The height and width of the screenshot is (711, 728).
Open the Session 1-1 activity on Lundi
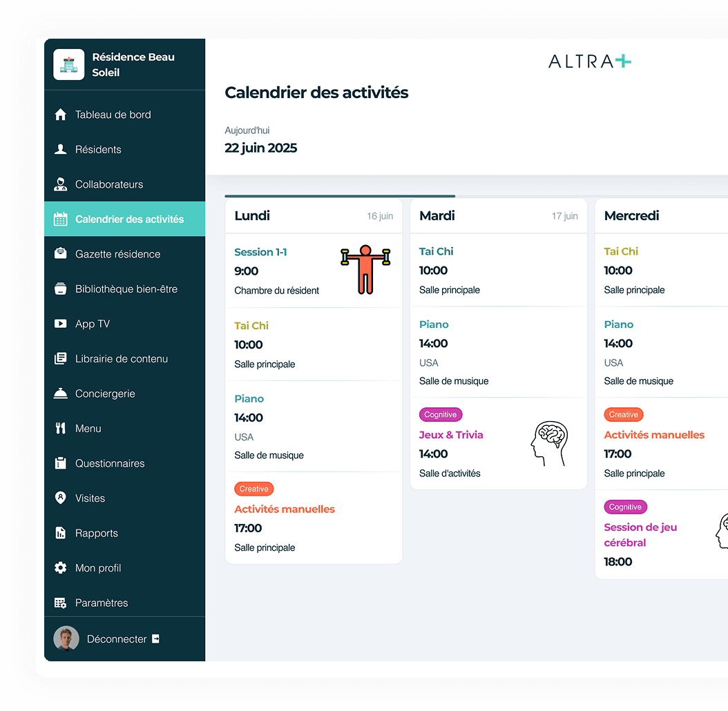click(260, 253)
